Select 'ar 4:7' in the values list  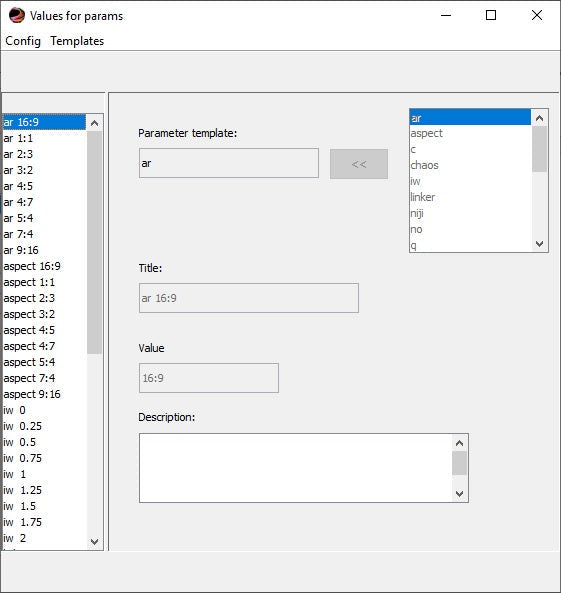[44, 202]
